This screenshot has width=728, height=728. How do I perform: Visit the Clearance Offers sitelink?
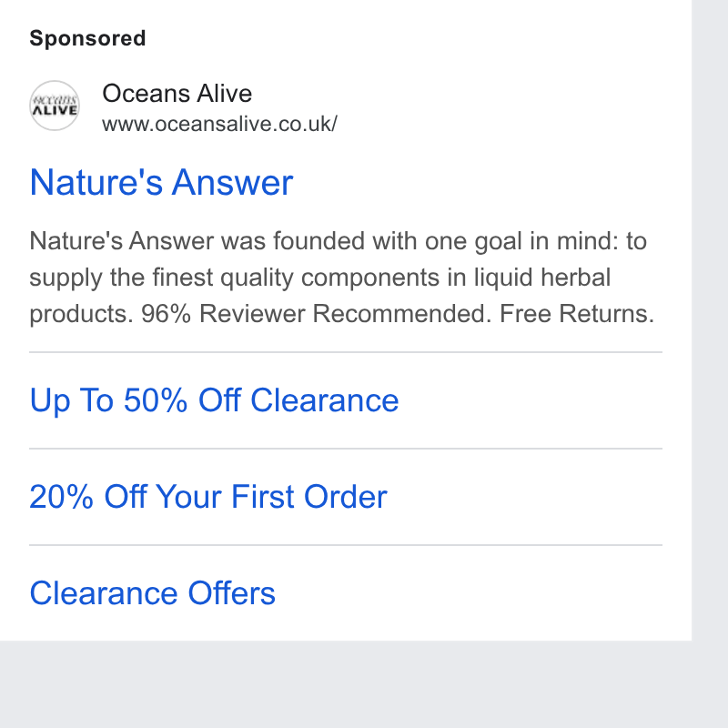pos(152,593)
